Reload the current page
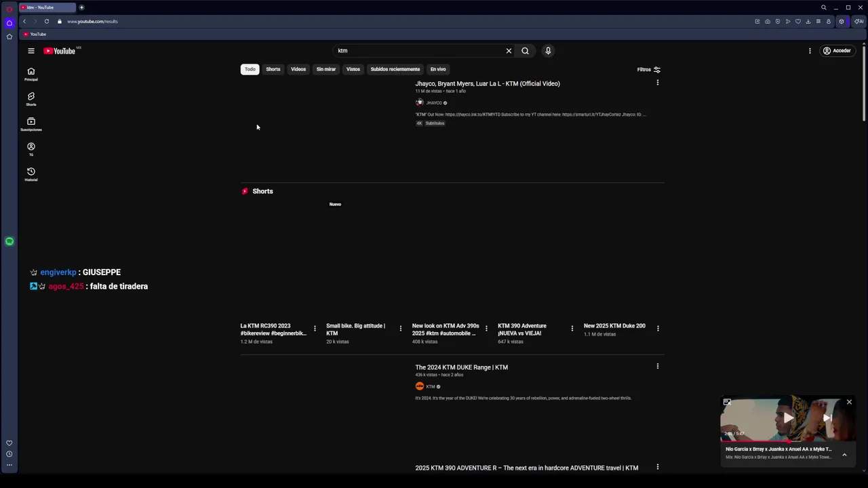The image size is (868, 488). click(47, 22)
